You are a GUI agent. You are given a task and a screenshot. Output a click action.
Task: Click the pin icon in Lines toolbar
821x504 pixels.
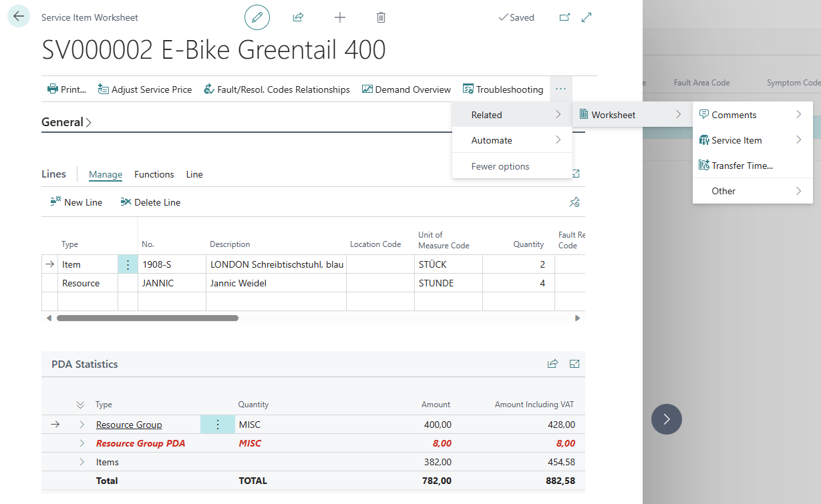(574, 202)
